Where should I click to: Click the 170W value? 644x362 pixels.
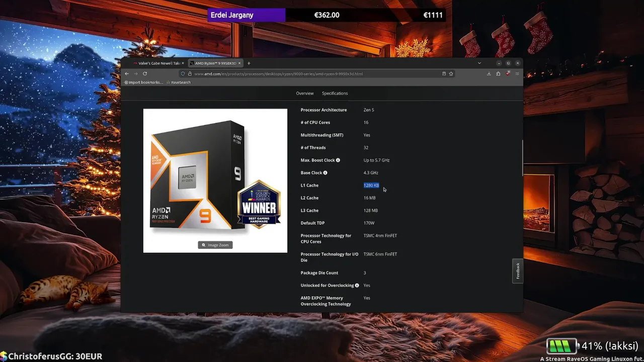pyautogui.click(x=369, y=223)
